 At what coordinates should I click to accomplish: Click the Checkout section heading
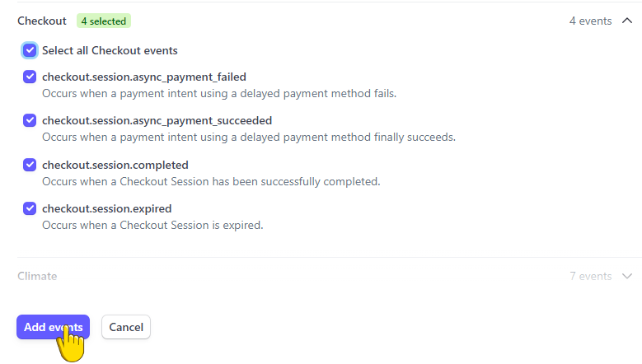click(42, 21)
